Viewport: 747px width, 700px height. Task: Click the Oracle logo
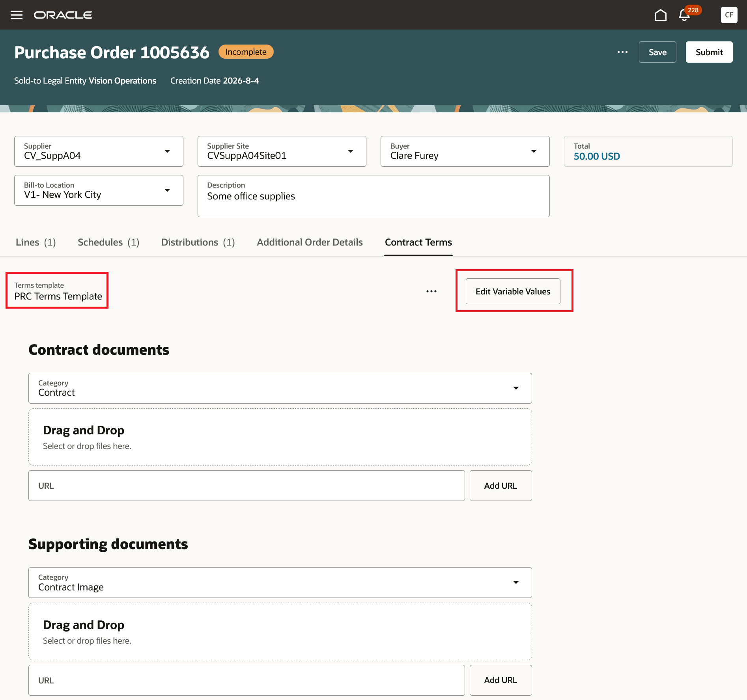63,15
